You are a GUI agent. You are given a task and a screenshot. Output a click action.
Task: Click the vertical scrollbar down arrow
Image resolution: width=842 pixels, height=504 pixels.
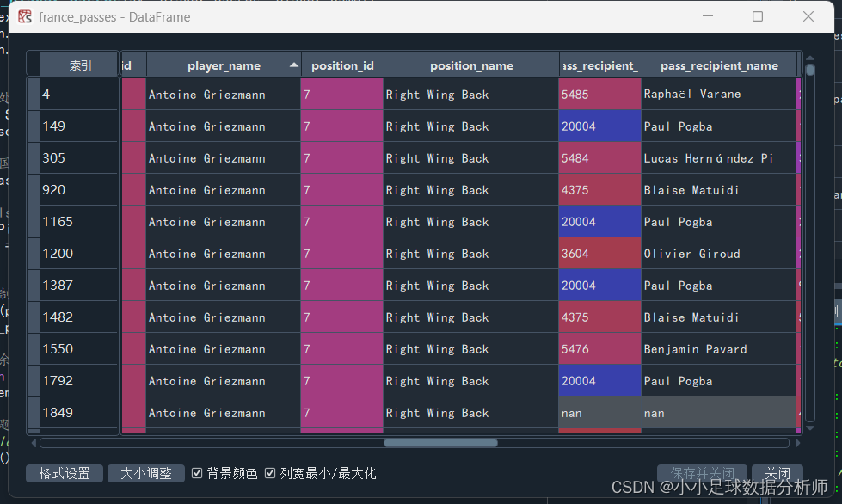click(x=810, y=428)
